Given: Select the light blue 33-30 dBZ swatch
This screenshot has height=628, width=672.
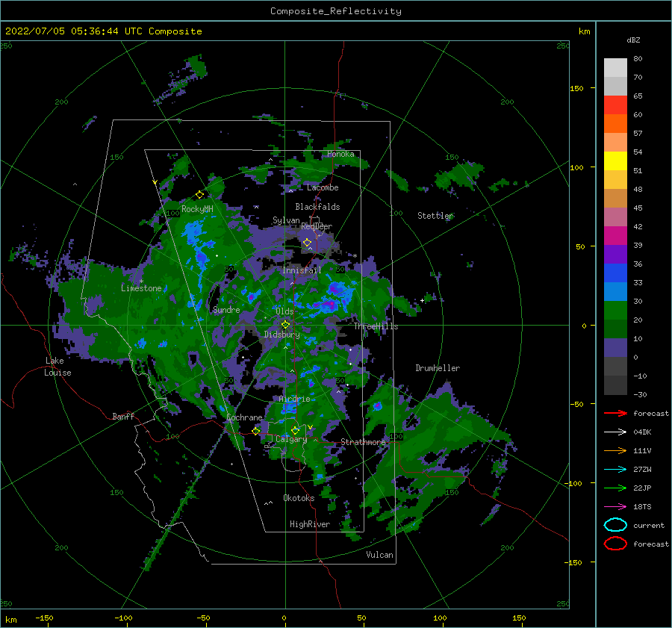Looking at the screenshot, I should coord(615,292).
